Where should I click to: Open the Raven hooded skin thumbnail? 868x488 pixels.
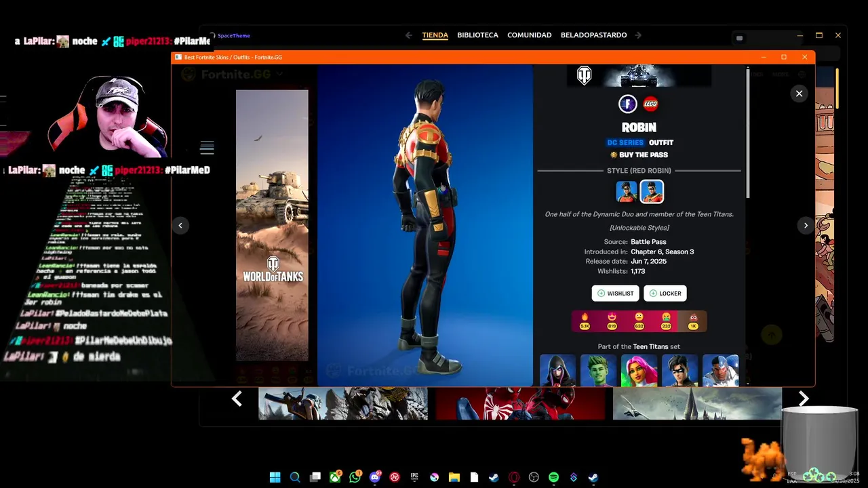(558, 370)
